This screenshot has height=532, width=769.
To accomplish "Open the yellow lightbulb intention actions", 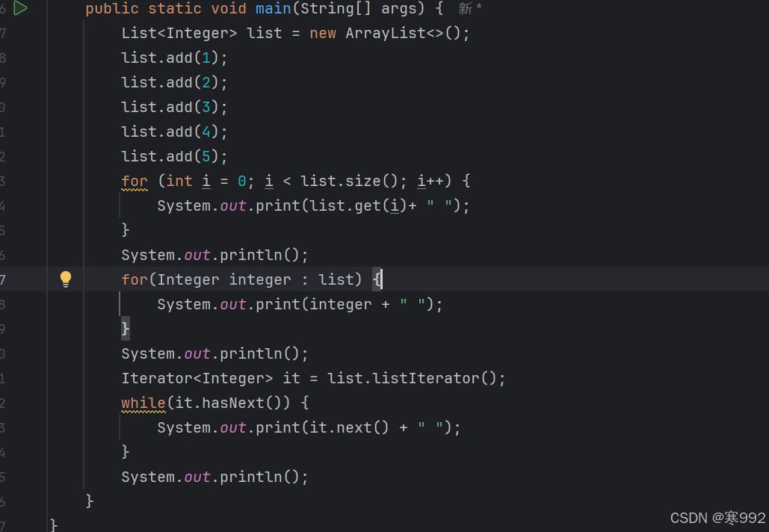I will tap(66, 279).
